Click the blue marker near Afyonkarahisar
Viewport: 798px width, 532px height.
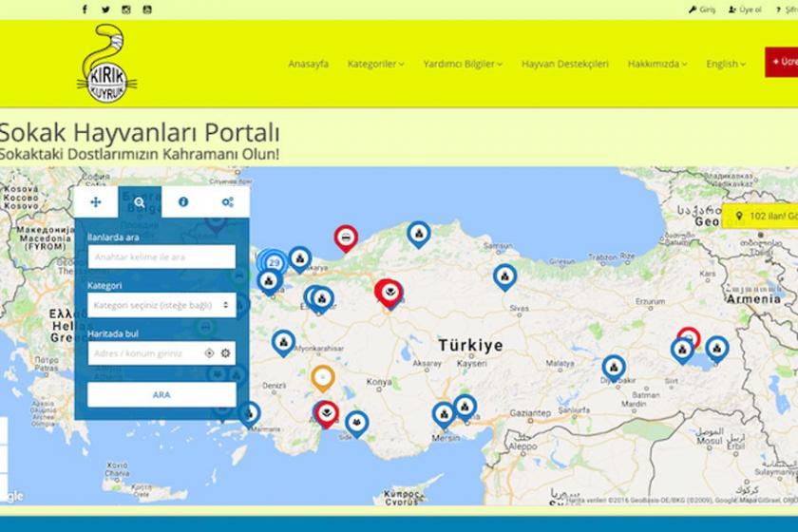click(283, 343)
